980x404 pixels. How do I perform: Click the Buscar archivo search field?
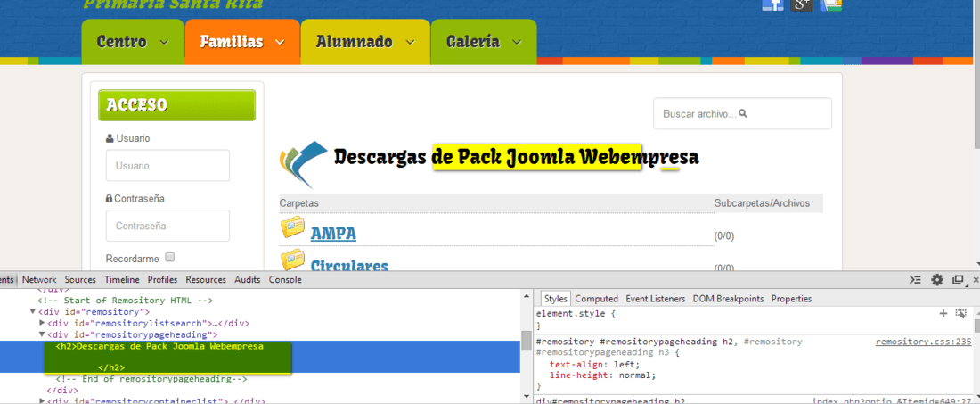tap(742, 114)
